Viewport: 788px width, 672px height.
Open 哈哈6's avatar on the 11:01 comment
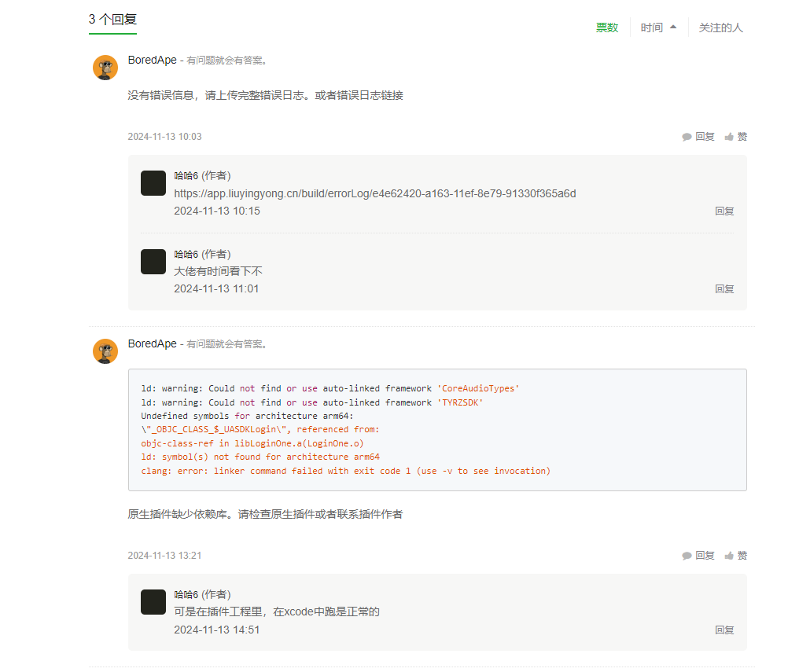click(153, 262)
